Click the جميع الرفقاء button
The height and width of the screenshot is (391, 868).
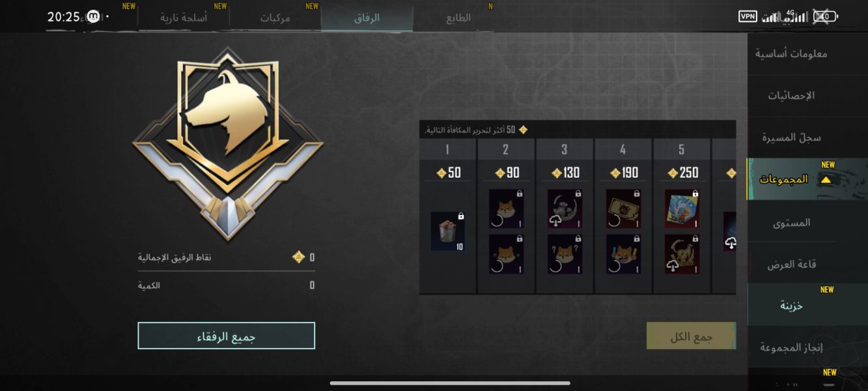coord(227,336)
